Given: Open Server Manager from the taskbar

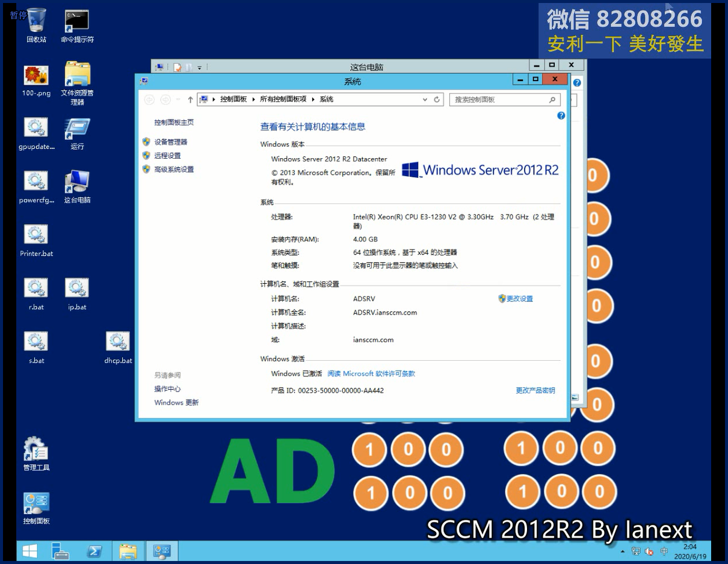Looking at the screenshot, I should pos(60,551).
